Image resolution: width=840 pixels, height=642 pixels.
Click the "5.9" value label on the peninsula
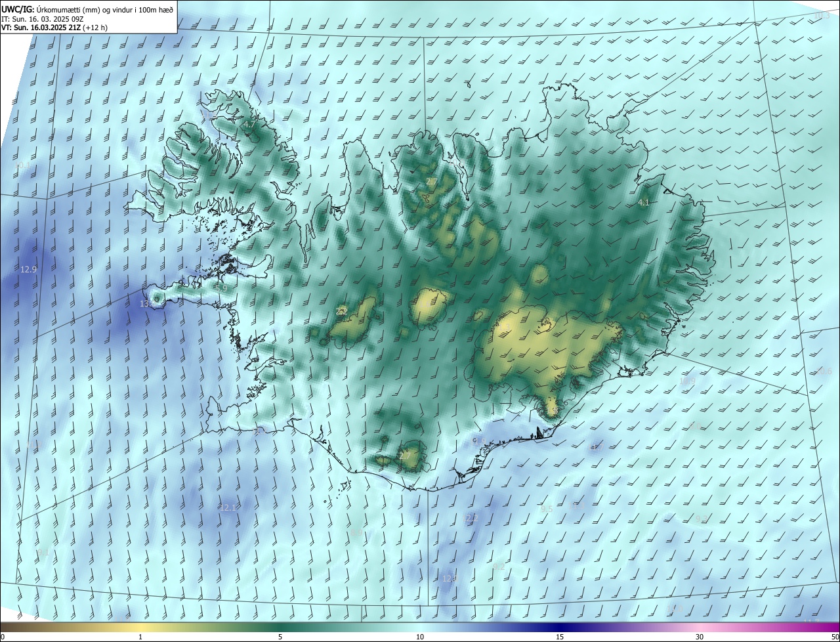(221, 288)
